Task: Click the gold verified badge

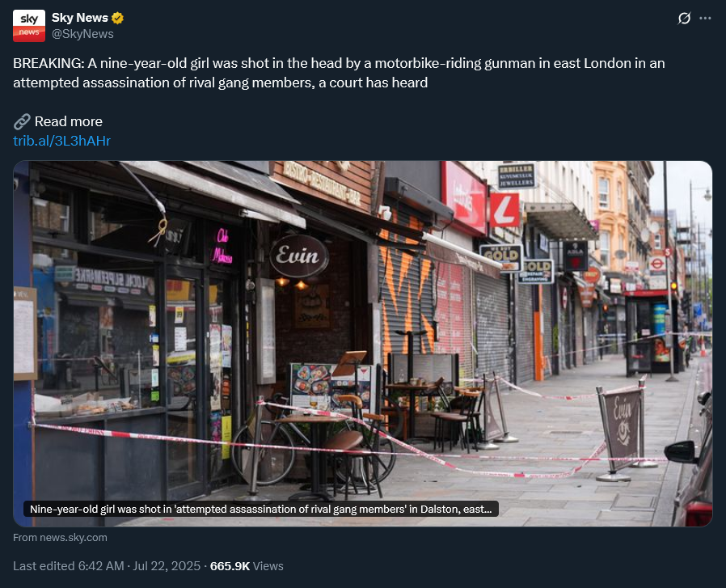Action: (117, 18)
